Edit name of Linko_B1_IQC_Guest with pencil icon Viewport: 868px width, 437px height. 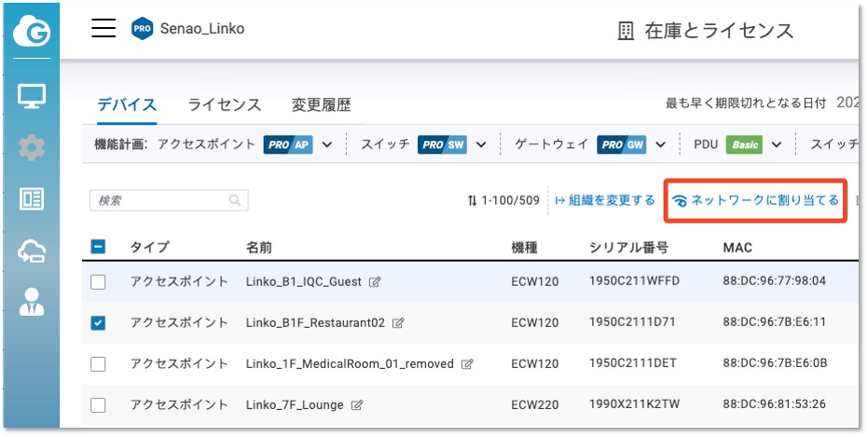point(375,281)
